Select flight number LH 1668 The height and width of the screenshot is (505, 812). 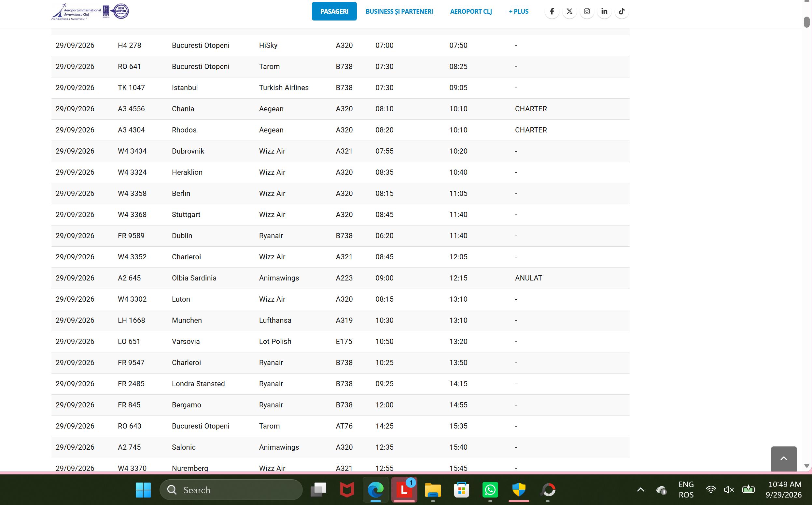pyautogui.click(x=132, y=320)
